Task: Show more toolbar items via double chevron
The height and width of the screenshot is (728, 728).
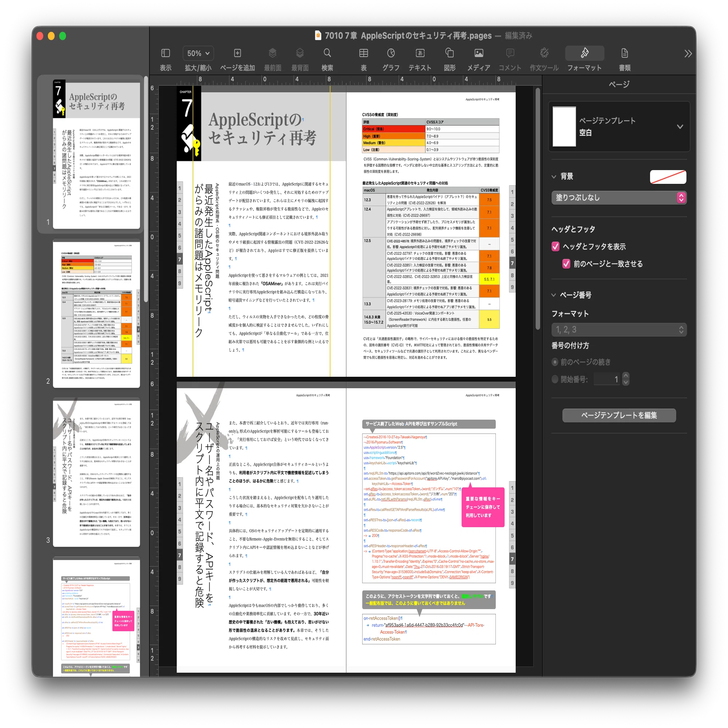Action: point(688,54)
